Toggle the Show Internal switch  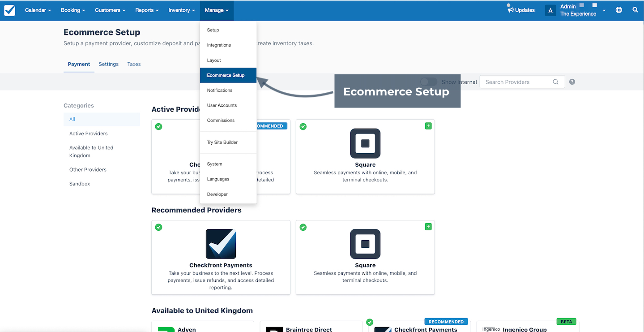point(429,82)
